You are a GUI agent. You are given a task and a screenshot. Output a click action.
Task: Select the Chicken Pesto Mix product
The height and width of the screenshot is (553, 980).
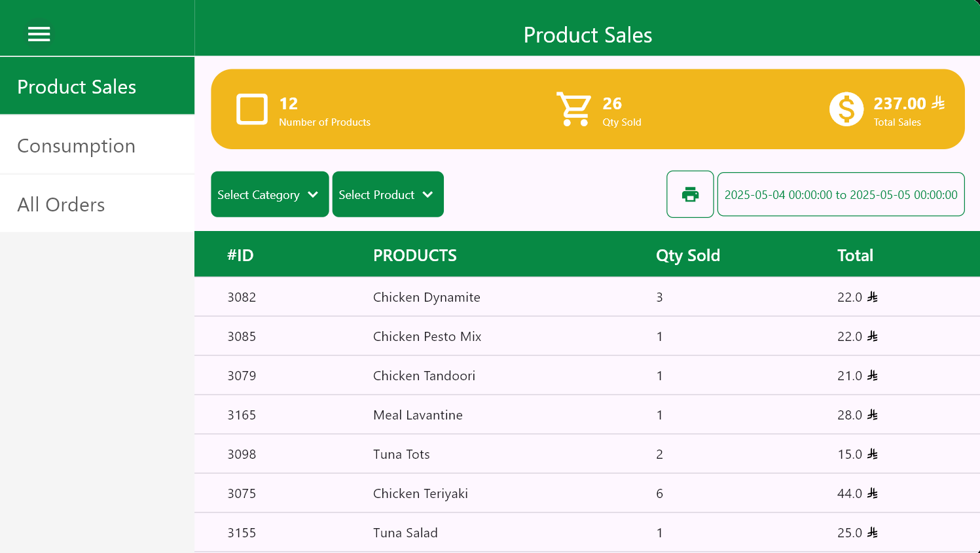pos(427,336)
